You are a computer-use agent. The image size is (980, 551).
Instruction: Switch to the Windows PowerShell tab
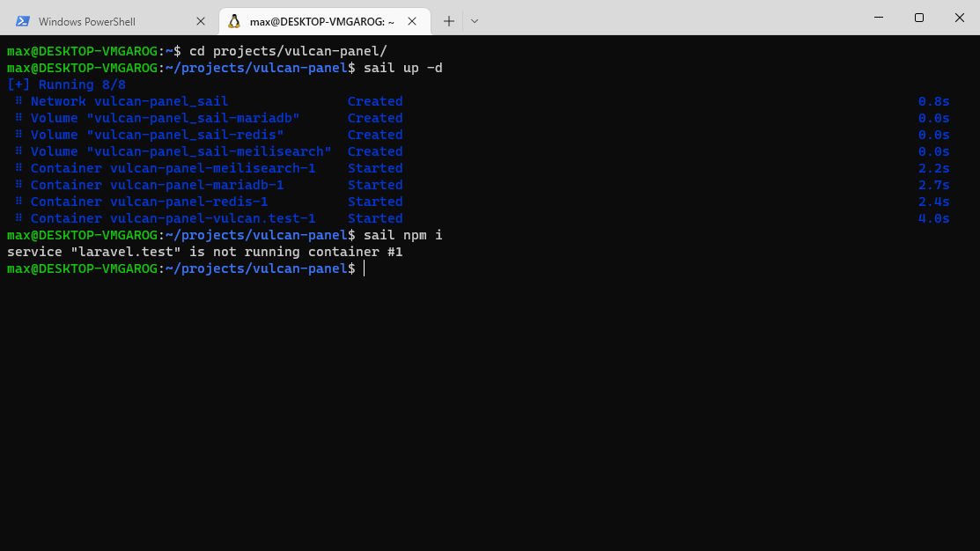(86, 21)
